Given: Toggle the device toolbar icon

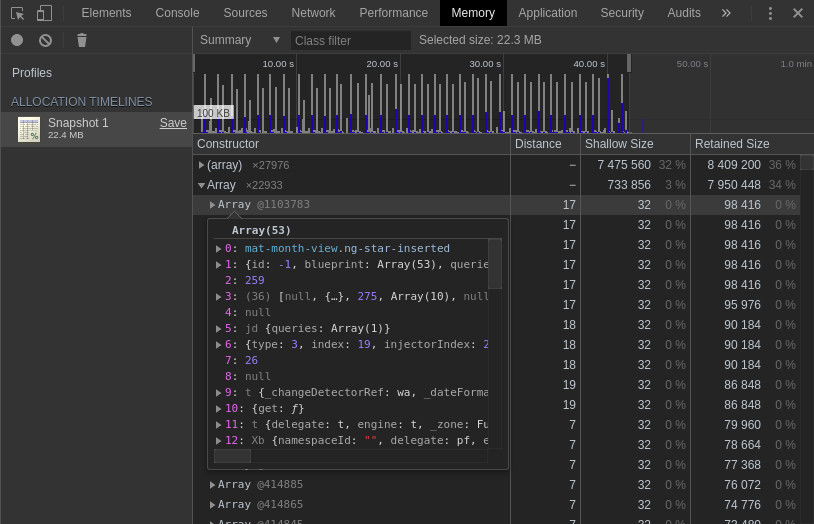Looking at the screenshot, I should (x=44, y=13).
